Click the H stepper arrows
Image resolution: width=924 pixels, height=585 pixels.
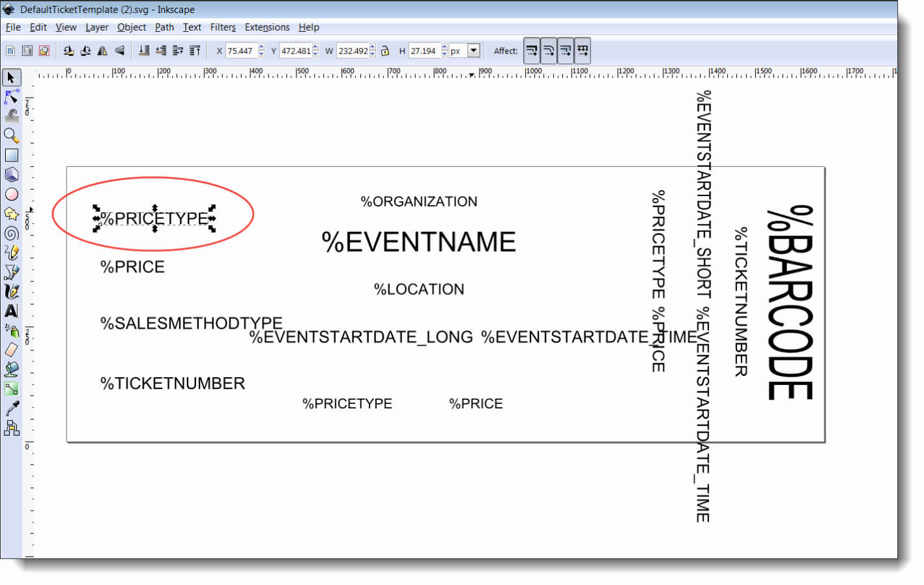tap(444, 51)
